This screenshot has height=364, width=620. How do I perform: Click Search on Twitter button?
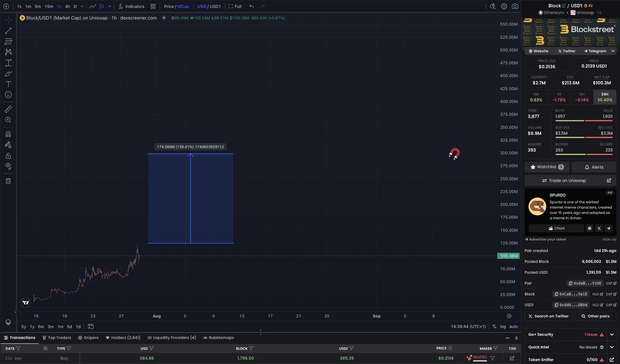(x=548, y=316)
